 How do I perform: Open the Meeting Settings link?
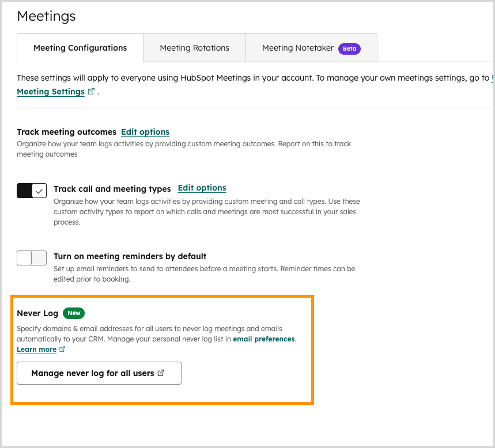click(50, 91)
